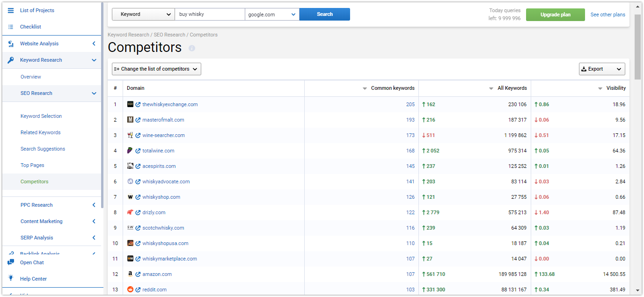The width and height of the screenshot is (644, 297).
Task: Click the Keyword Research key icon
Action: (x=11, y=60)
